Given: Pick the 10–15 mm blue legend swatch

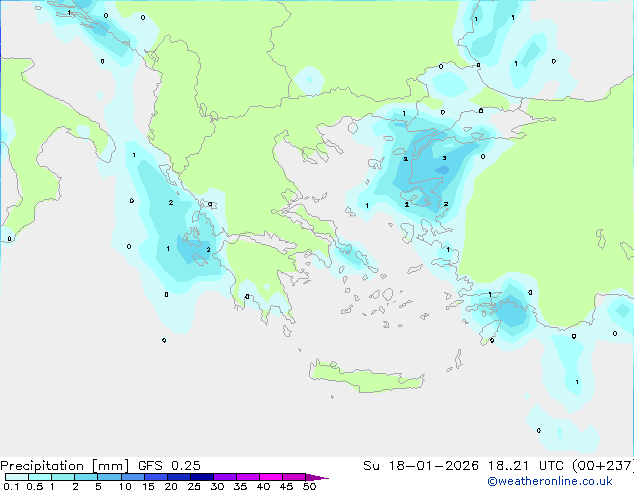Looking at the screenshot, I should [132, 477].
